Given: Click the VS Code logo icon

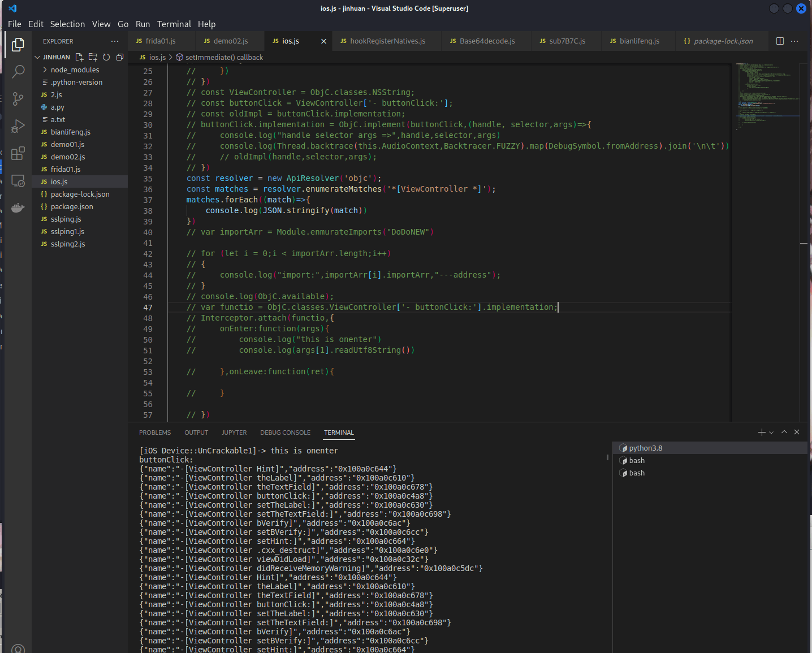Looking at the screenshot, I should click(x=12, y=8).
